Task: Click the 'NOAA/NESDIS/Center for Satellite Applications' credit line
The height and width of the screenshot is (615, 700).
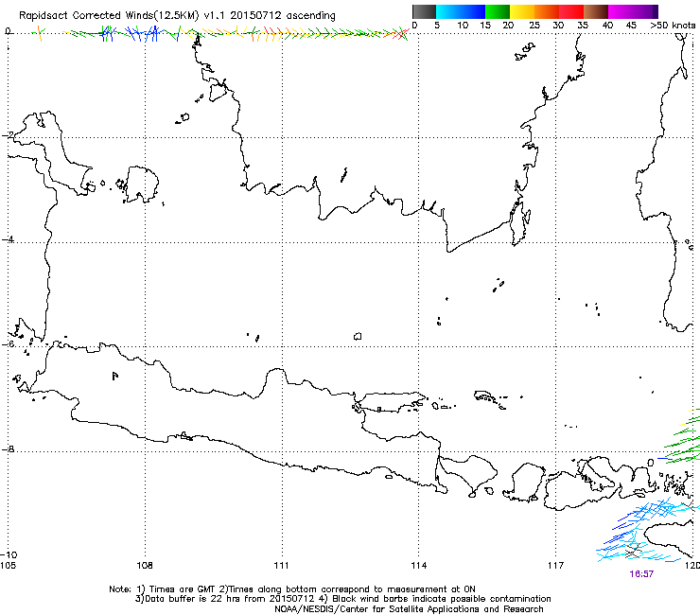Action: click(409, 609)
